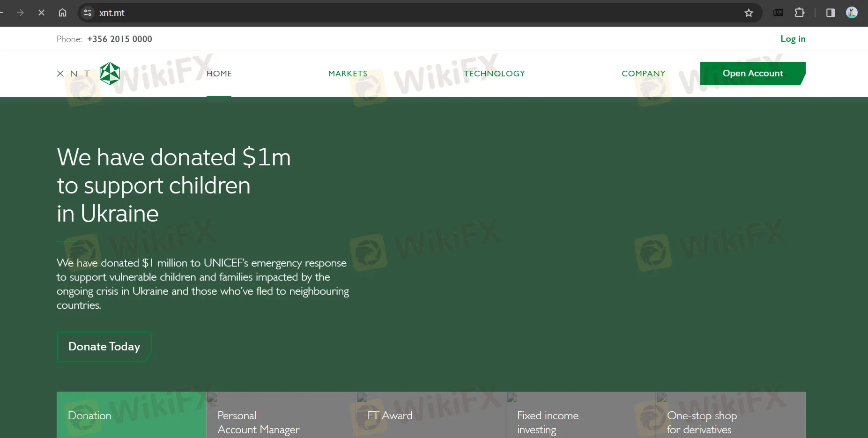Open the browser extensions puzzle icon
Image resolution: width=868 pixels, height=438 pixels.
[x=800, y=13]
